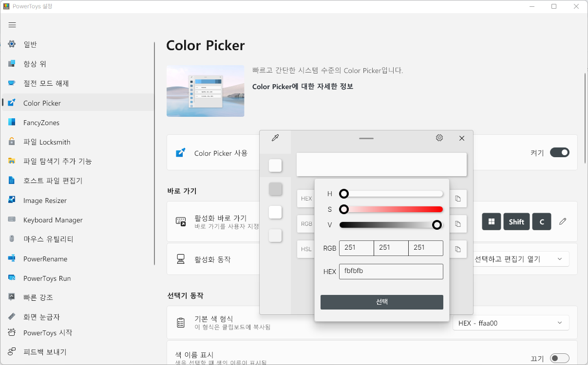Screen dimensions: 588x365
Task: Close the color editor popup window
Action: tap(462, 138)
